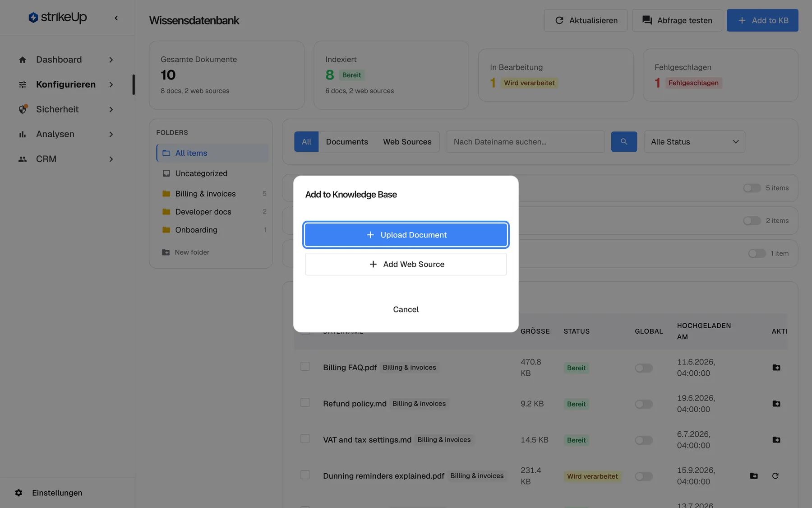The image size is (812, 508).
Task: Click into Nach Dateiname suchen field
Action: click(x=525, y=142)
